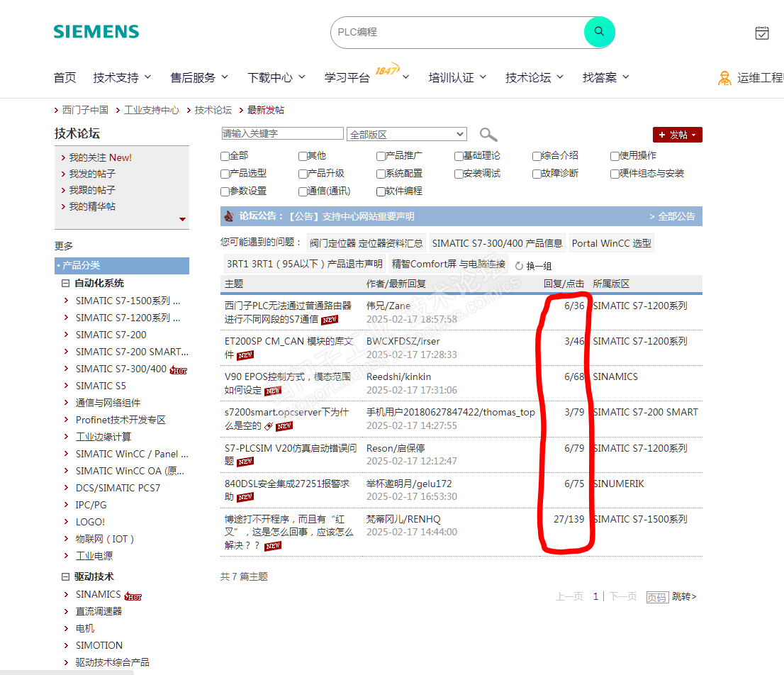Click 精智Comfort屏 与电脑连接 suggestion
The width and height of the screenshot is (784, 675).
pos(449,264)
